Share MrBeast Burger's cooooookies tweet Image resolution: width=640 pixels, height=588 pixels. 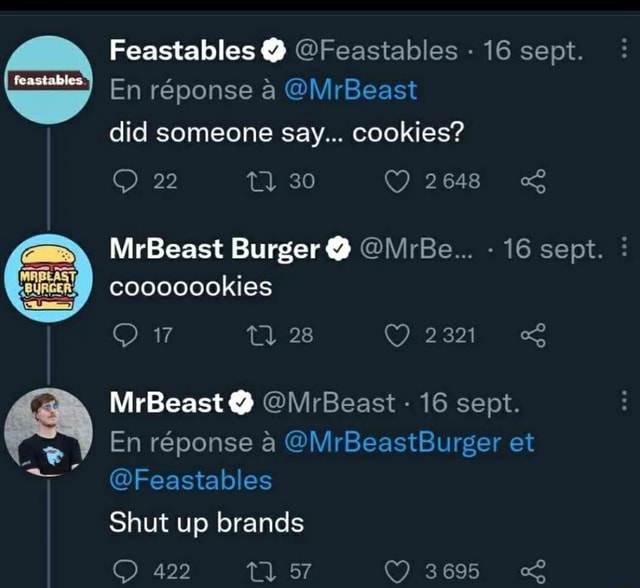tap(533, 336)
